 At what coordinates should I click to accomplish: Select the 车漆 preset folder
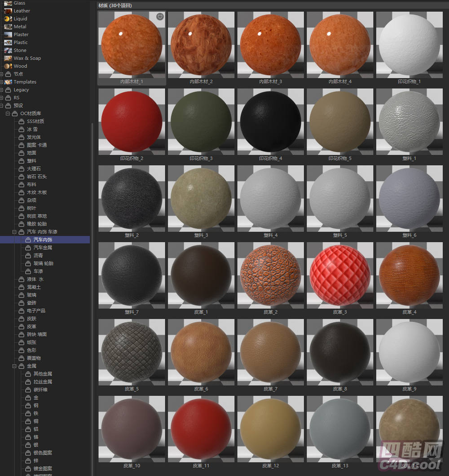(38, 271)
